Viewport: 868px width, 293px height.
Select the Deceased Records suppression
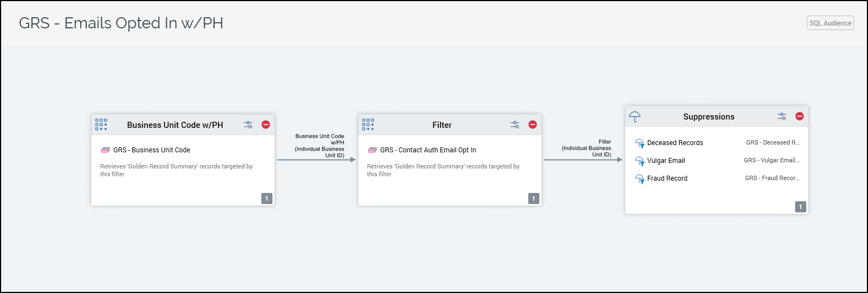pos(674,143)
